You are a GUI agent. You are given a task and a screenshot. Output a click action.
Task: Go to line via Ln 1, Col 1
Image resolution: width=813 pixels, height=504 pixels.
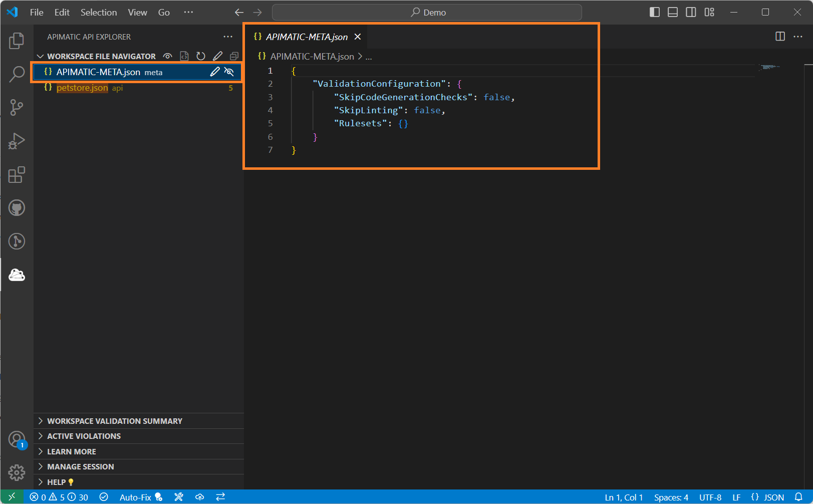tap(624, 497)
